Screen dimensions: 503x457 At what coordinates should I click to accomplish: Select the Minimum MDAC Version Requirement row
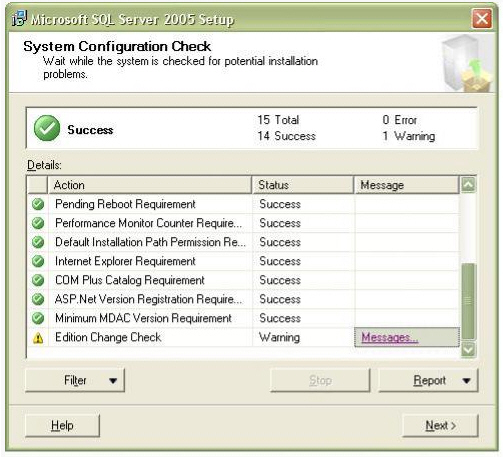coord(243,318)
